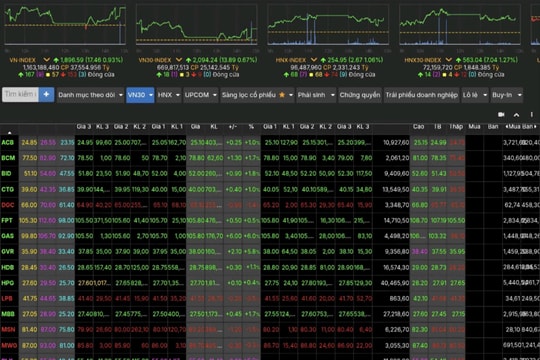The width and height of the screenshot is (540, 360).
Task: Expand the VN30-INDEX selector chevron
Action: tap(179, 60)
